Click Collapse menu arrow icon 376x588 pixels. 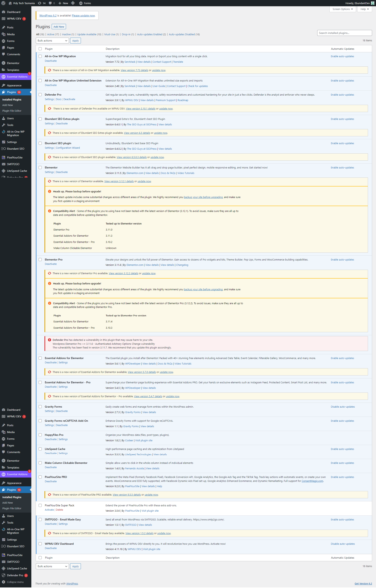point(3,582)
